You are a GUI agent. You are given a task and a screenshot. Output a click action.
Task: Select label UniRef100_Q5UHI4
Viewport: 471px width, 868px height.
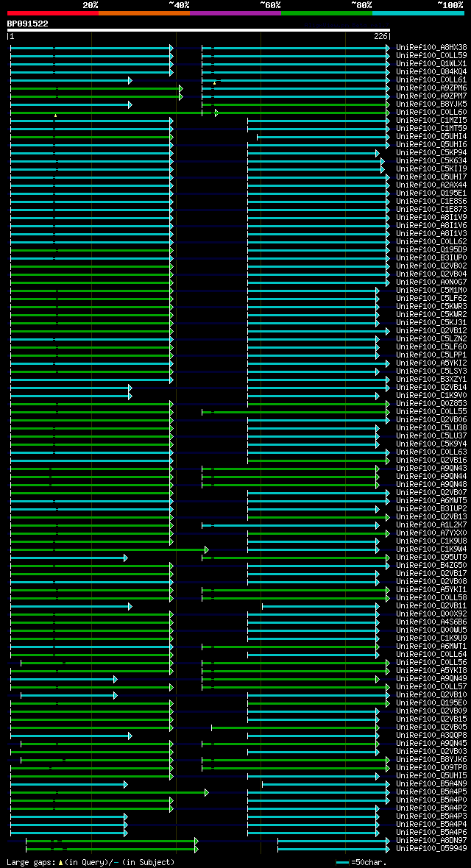pyautogui.click(x=432, y=136)
